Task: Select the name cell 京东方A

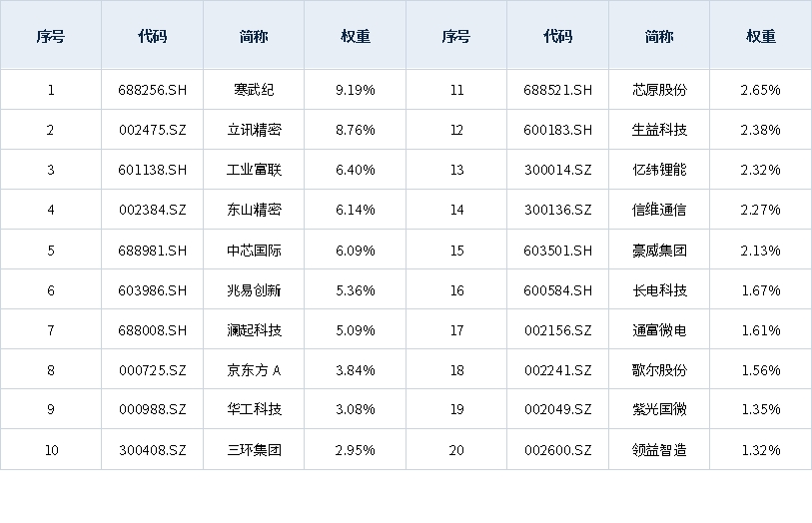Action: pos(254,370)
